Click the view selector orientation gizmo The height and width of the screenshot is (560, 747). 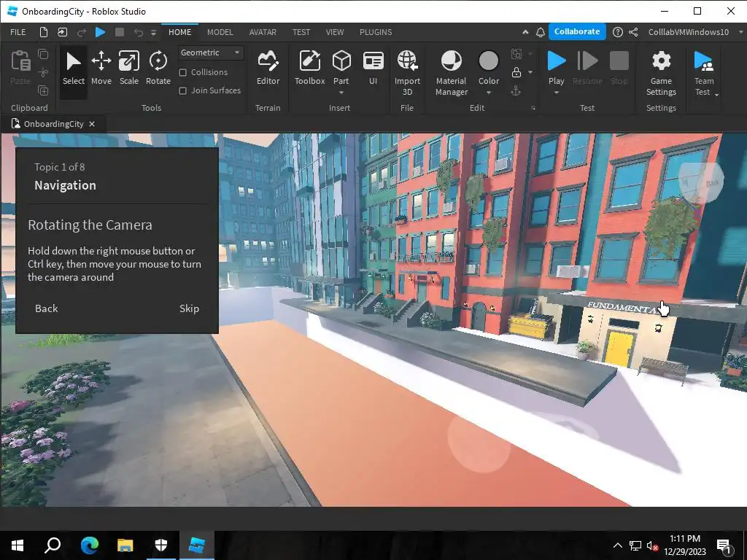pos(701,183)
